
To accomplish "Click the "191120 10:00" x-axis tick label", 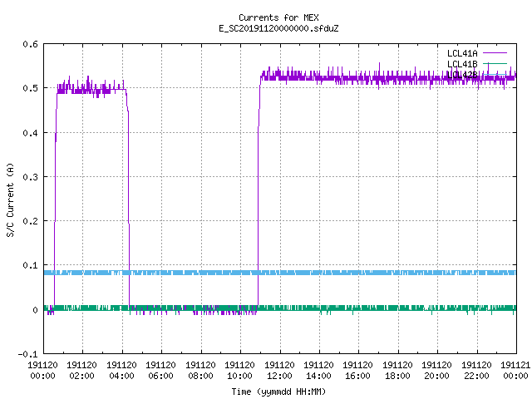I will coord(239,371).
